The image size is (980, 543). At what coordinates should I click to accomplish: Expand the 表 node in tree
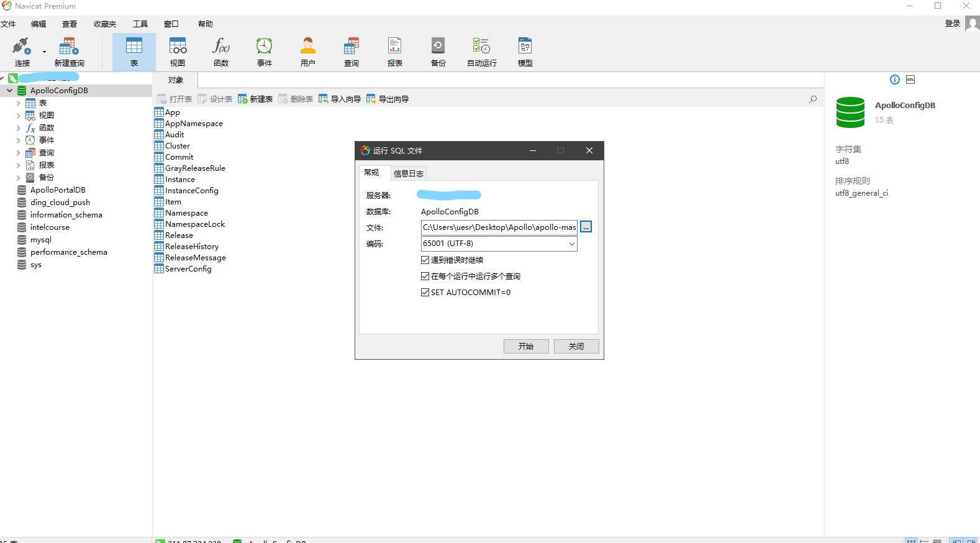19,103
